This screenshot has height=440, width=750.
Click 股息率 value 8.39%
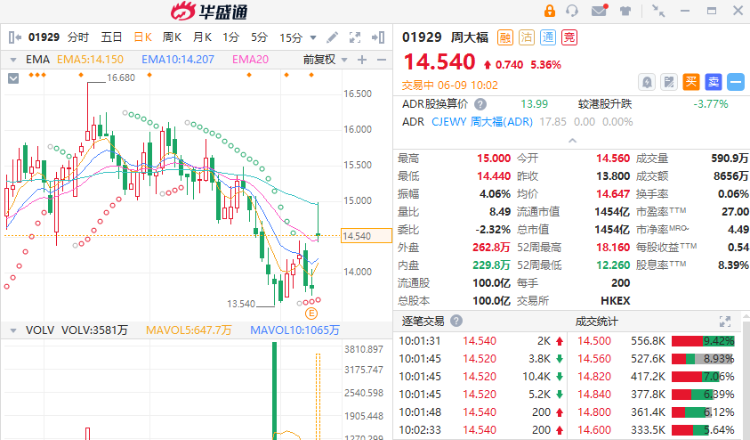(733, 265)
